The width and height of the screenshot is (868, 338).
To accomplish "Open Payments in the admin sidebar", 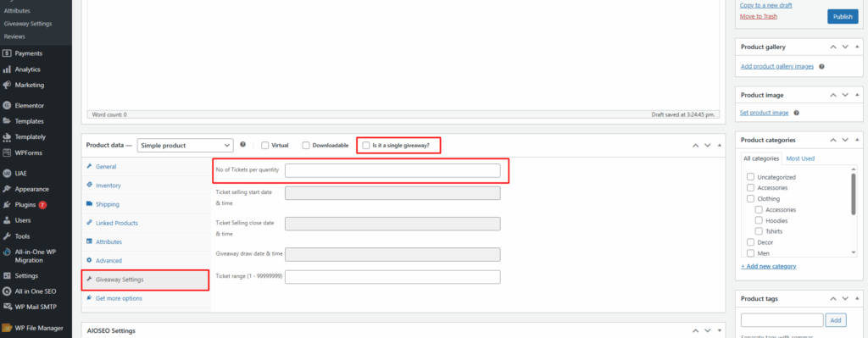I will coord(29,53).
